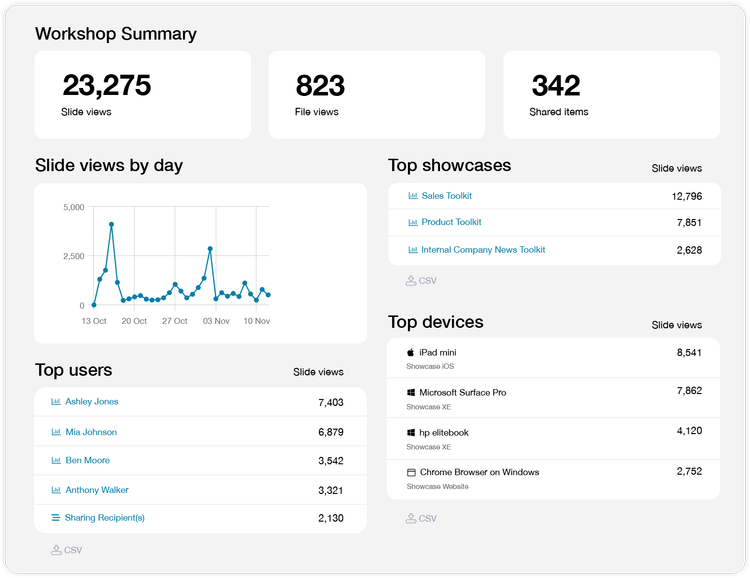Image resolution: width=750 pixels, height=578 pixels.
Task: Click chart icon beside Mia Johnson
Action: tap(56, 432)
